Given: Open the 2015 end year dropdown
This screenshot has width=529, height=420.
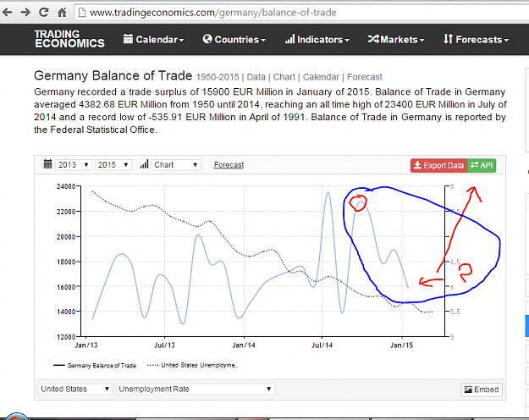Looking at the screenshot, I should coord(113,165).
